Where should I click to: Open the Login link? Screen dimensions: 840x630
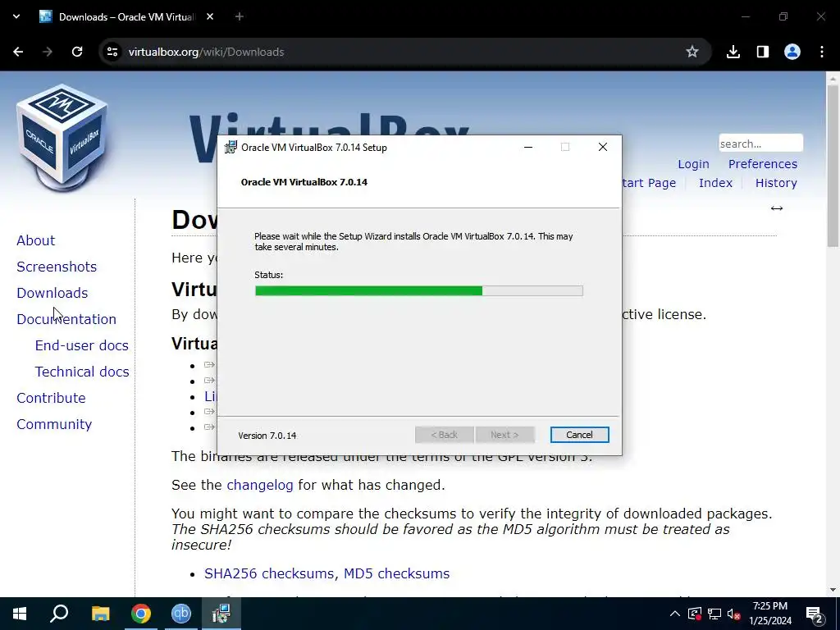click(x=693, y=164)
